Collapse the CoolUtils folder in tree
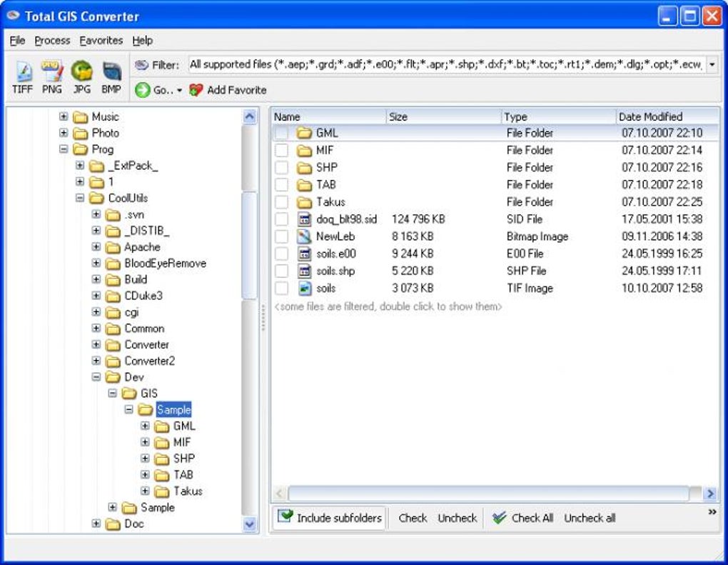 80,198
